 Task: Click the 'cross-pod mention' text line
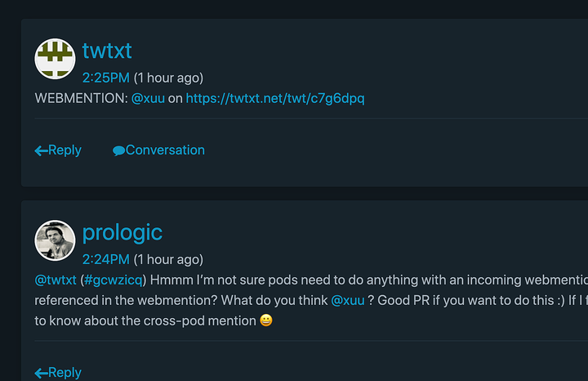click(x=154, y=320)
